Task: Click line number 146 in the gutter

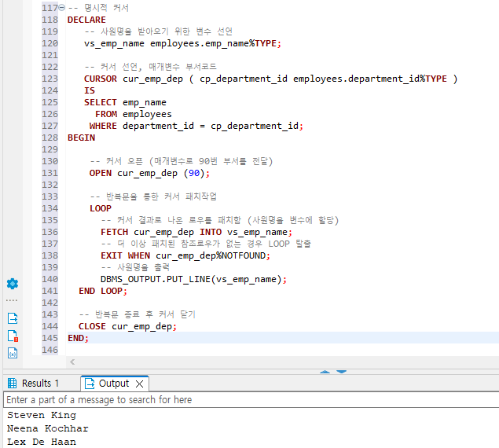Action: tap(50, 350)
